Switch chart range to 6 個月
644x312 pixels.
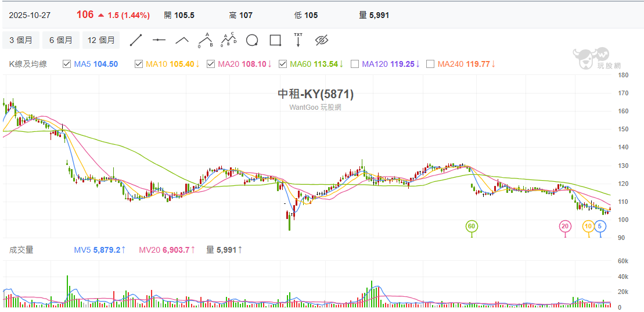coord(61,40)
